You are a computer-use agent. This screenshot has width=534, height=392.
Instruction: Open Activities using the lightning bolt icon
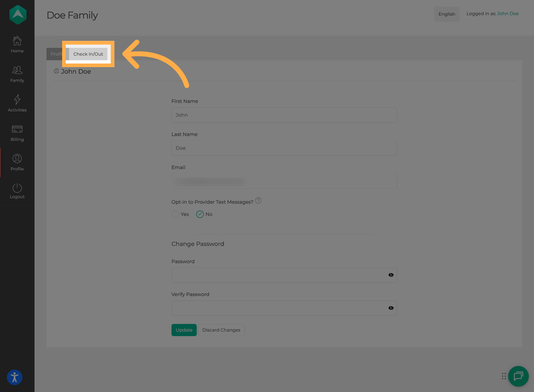[17, 103]
